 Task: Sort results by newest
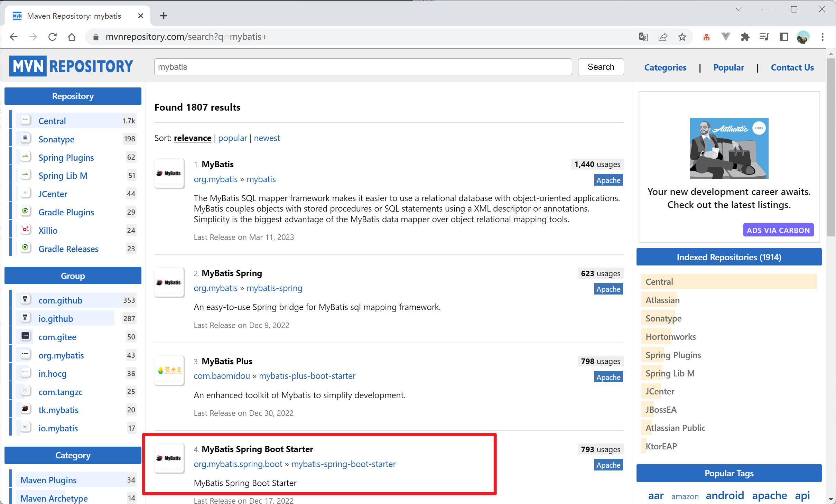coord(267,138)
